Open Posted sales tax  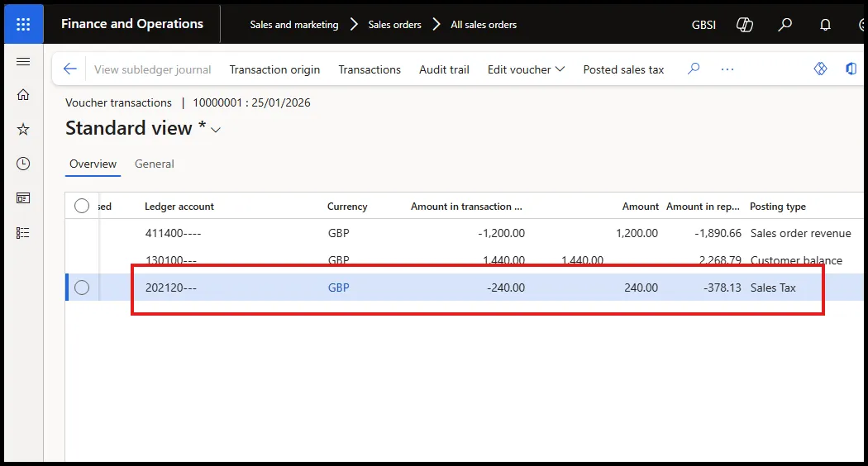(623, 69)
